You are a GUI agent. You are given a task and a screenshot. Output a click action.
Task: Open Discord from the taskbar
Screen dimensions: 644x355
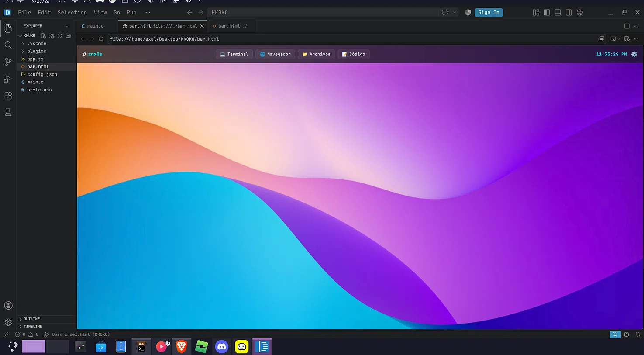coord(222,347)
